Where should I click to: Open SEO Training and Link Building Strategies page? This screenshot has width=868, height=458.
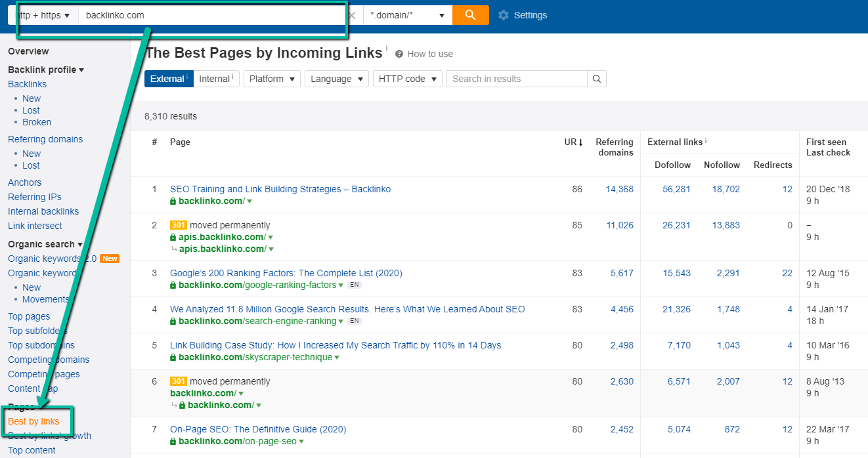280,189
